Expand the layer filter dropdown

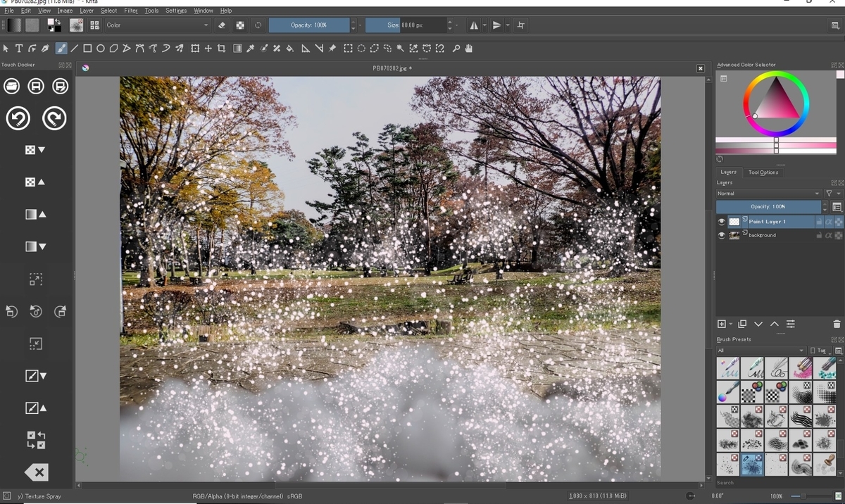tap(832, 193)
